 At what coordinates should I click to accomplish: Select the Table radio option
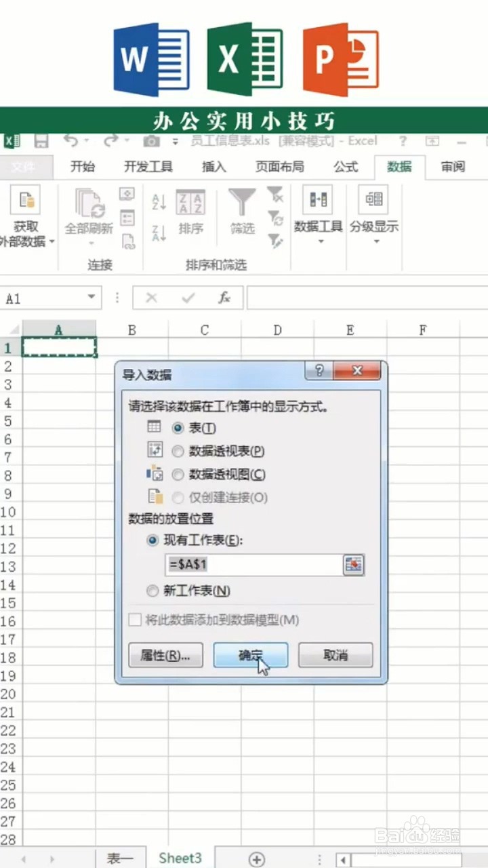coord(178,428)
